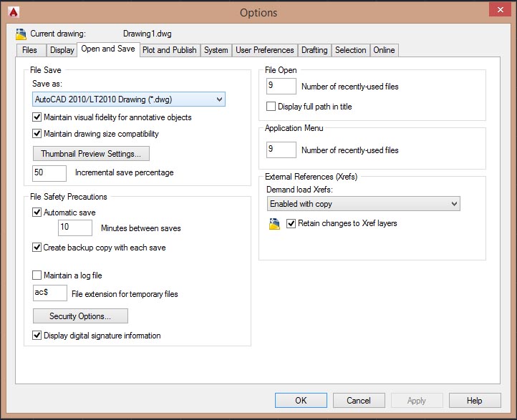Confirm settings with the OK button
The width and height of the screenshot is (517, 420).
point(301,401)
